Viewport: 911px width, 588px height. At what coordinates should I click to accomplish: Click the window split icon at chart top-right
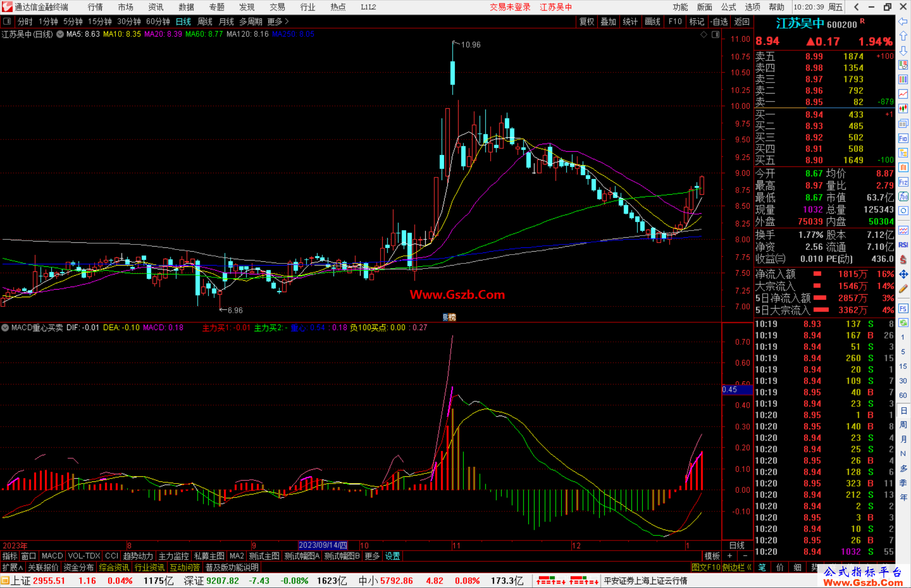[715, 35]
